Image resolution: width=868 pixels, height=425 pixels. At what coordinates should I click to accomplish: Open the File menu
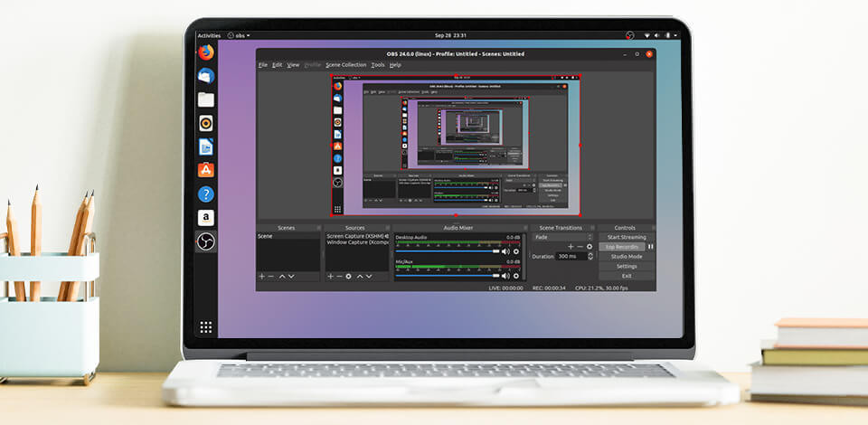point(263,65)
